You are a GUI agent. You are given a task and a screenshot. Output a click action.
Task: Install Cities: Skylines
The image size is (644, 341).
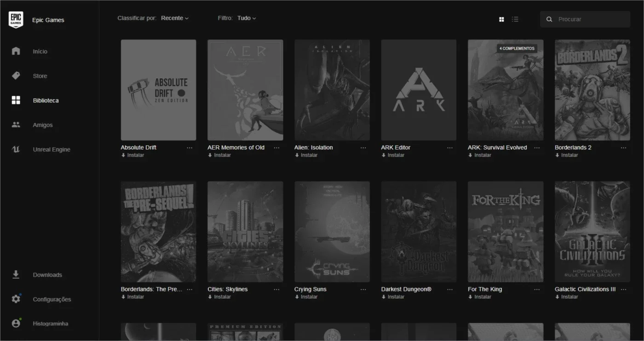(219, 297)
